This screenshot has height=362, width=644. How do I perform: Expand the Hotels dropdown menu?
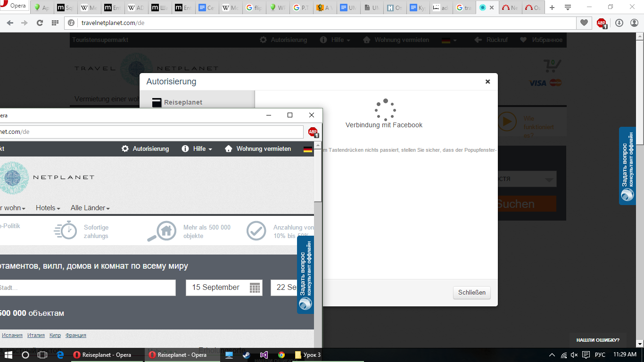[x=48, y=208]
